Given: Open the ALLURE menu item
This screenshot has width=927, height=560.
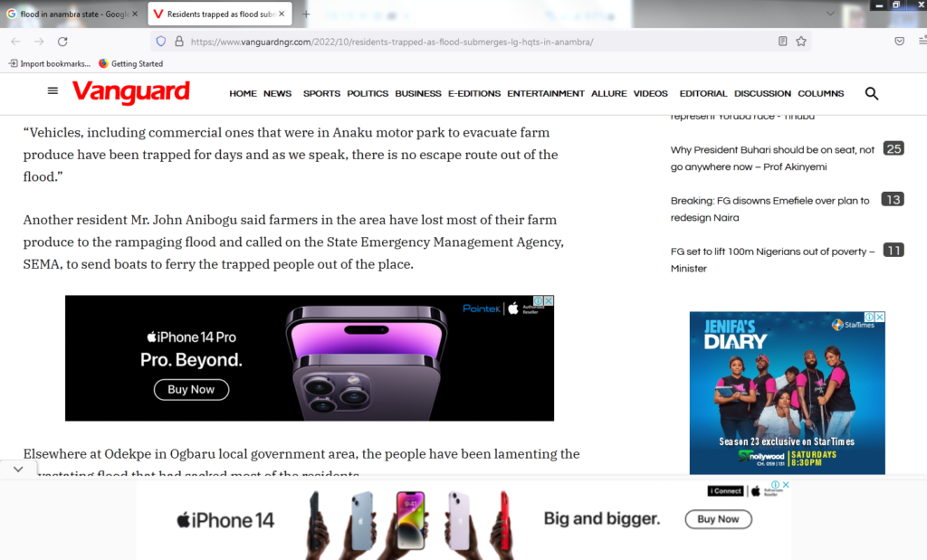Looking at the screenshot, I should click(x=609, y=93).
